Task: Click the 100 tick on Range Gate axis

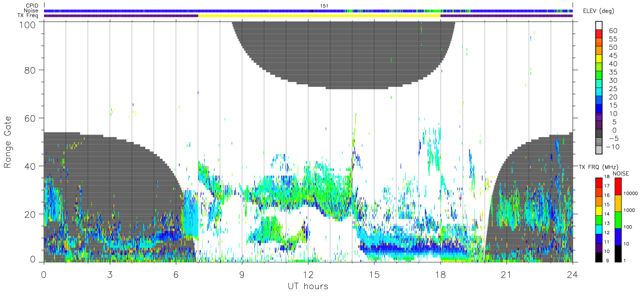Action: click(x=27, y=24)
